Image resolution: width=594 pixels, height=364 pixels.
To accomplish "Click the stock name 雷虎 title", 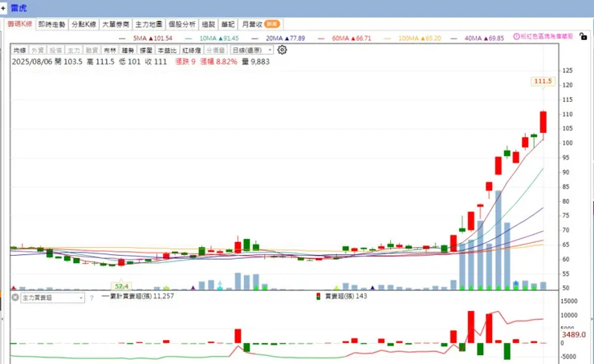I will pyautogui.click(x=18, y=8).
